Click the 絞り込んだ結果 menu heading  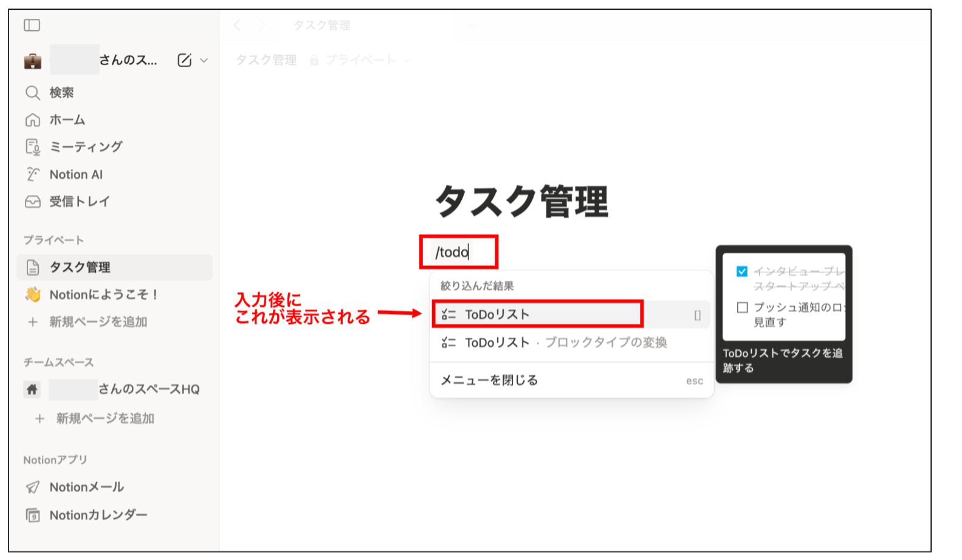tap(477, 286)
